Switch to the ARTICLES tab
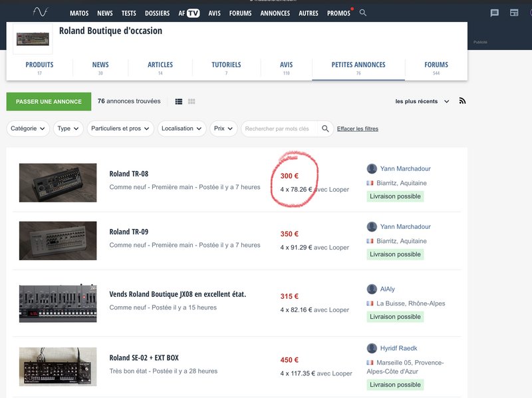The height and width of the screenshot is (398, 532). (160, 68)
